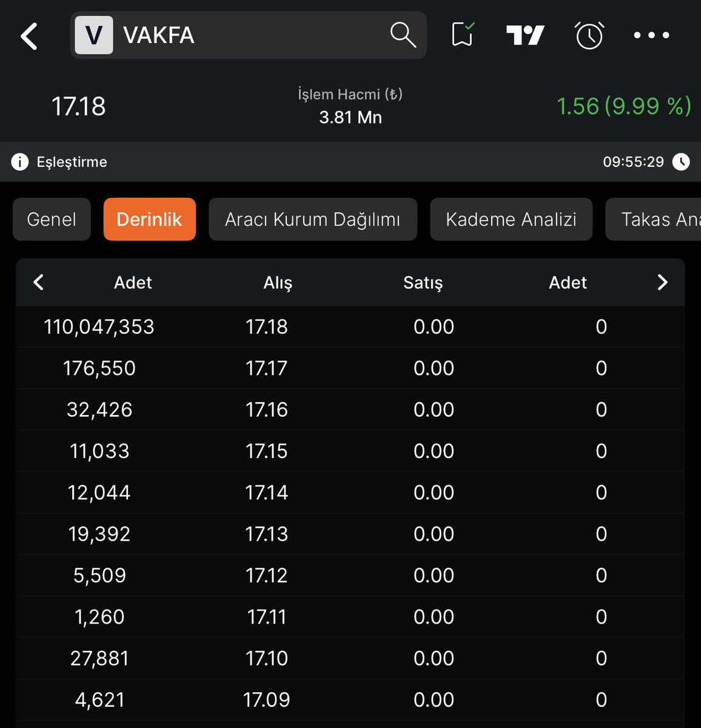
Task: Tap the 17.09 bid price
Action: 266,699
